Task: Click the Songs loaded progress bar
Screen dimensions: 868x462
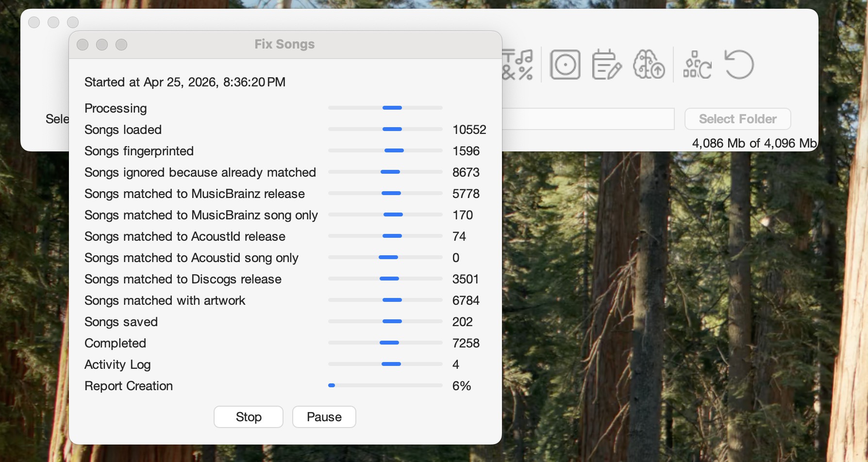Action: pos(385,129)
